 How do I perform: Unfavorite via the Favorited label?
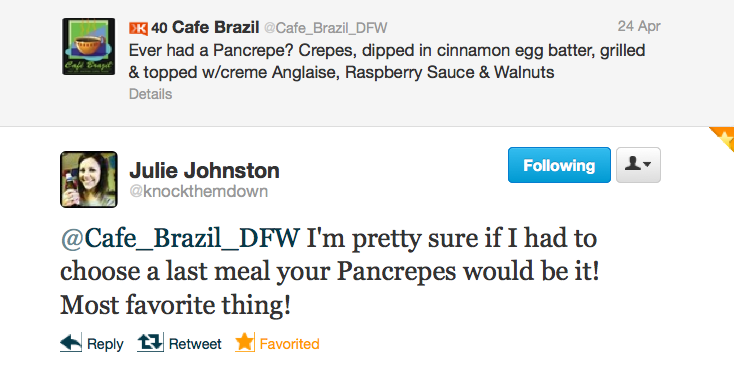[x=289, y=344]
